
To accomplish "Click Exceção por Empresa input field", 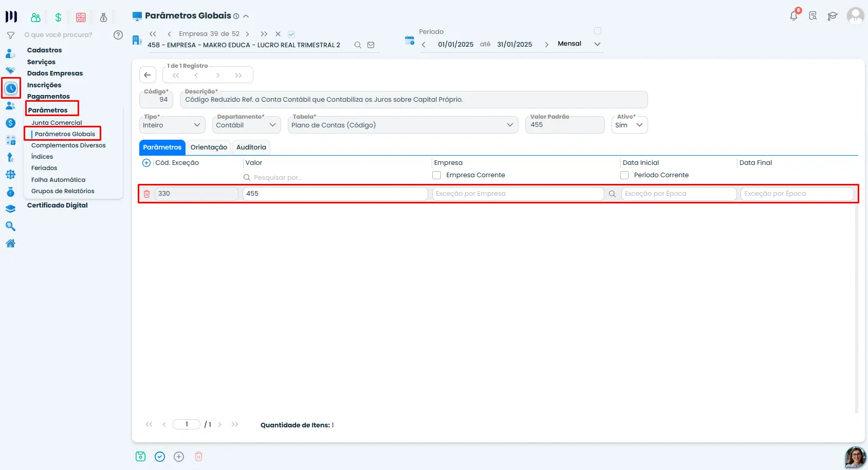I will [x=518, y=194].
